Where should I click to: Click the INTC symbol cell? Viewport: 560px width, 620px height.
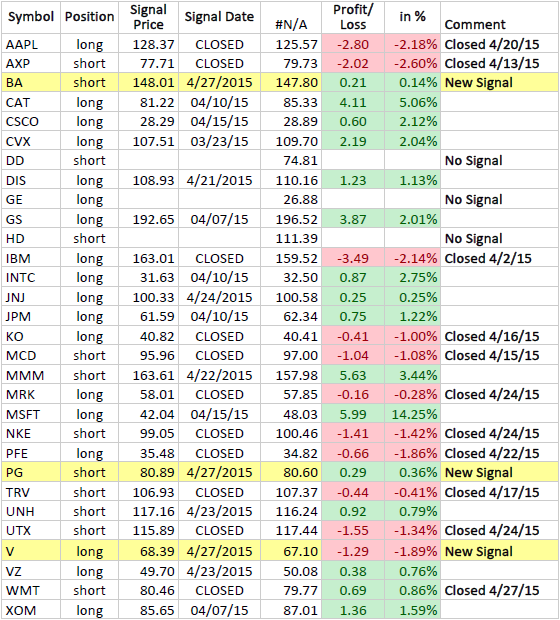pyautogui.click(x=31, y=278)
